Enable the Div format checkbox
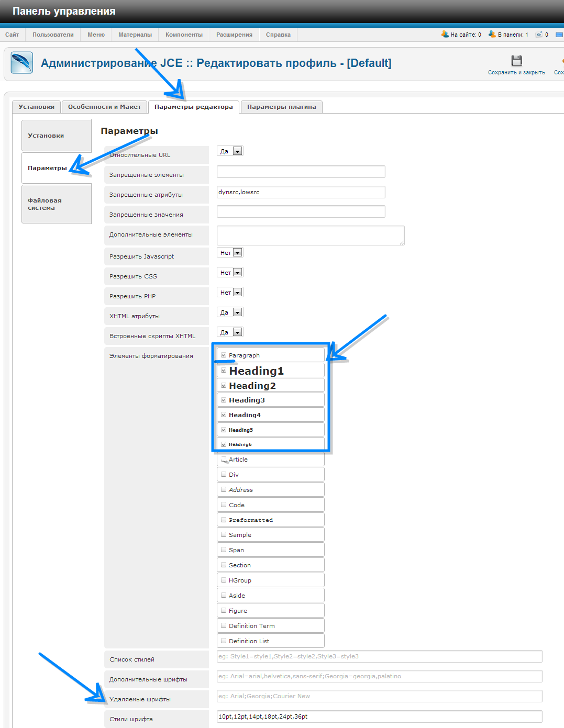This screenshot has height=728, width=564. (224, 475)
